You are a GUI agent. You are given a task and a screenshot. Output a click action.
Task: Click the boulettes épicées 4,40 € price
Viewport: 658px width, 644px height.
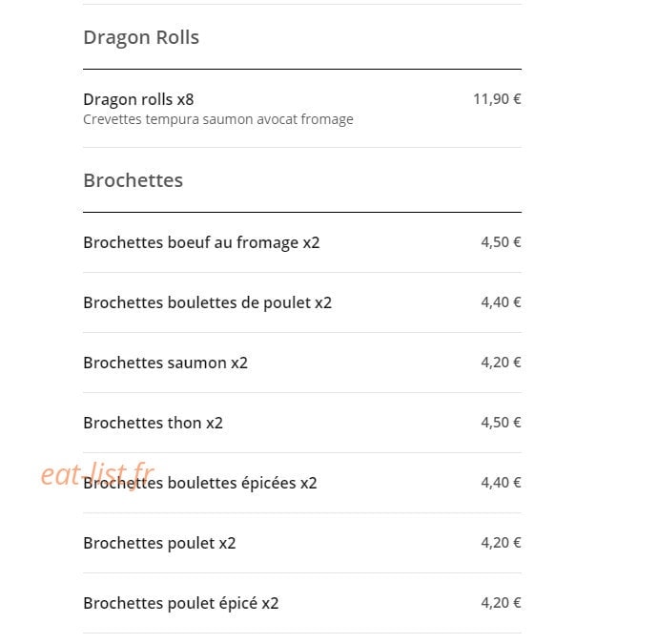coord(501,483)
